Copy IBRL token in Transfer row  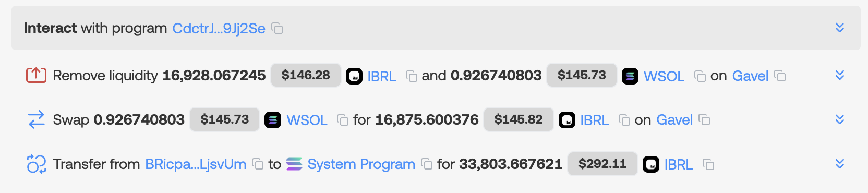(708, 164)
